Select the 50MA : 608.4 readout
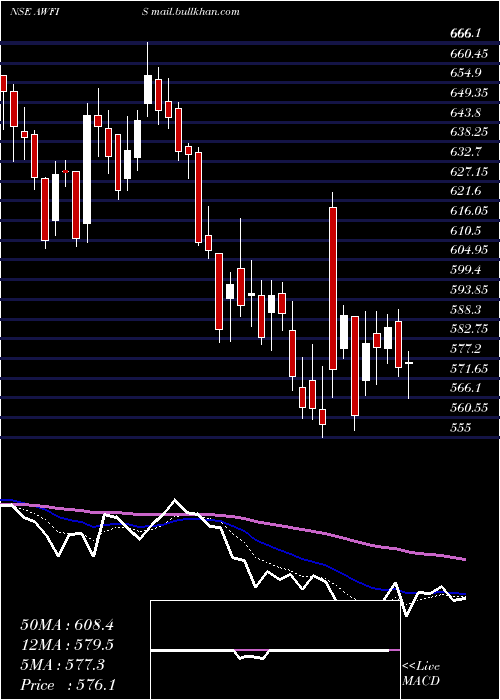Screen dimensions: 500x700 (67, 625)
